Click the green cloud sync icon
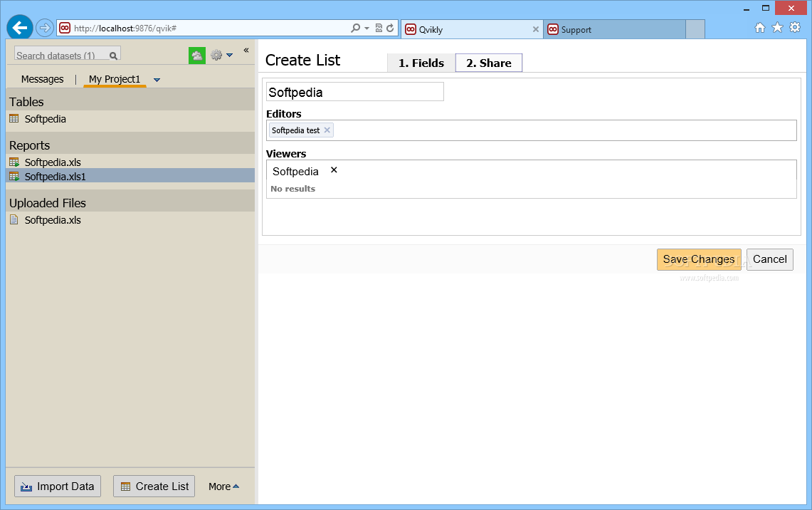Viewport: 812px width, 510px height. coord(197,56)
